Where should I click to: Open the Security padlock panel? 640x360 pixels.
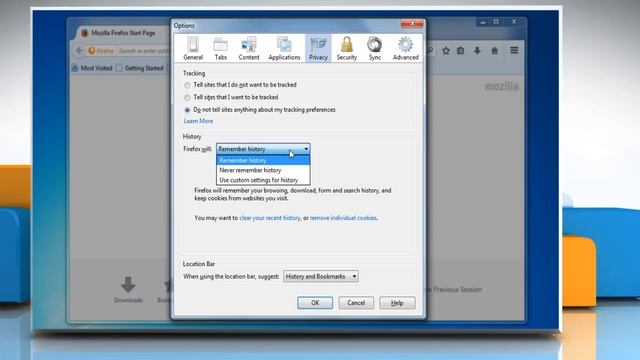pyautogui.click(x=347, y=49)
